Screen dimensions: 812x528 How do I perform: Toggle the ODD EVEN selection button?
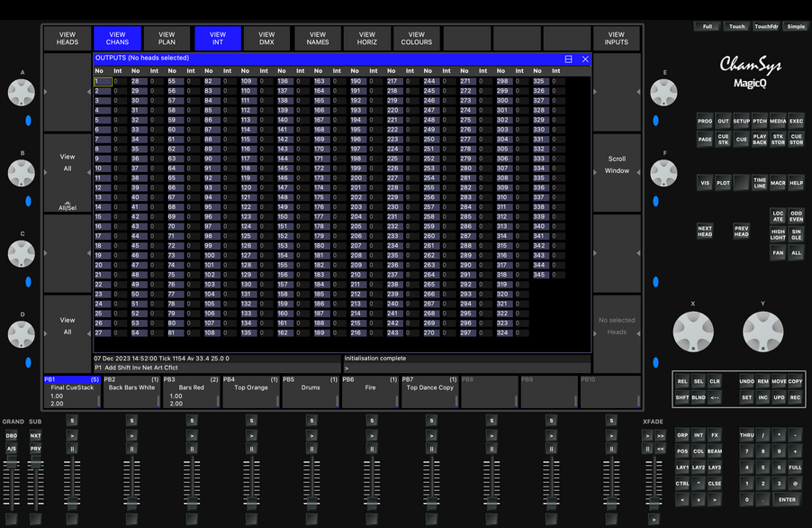(x=797, y=216)
